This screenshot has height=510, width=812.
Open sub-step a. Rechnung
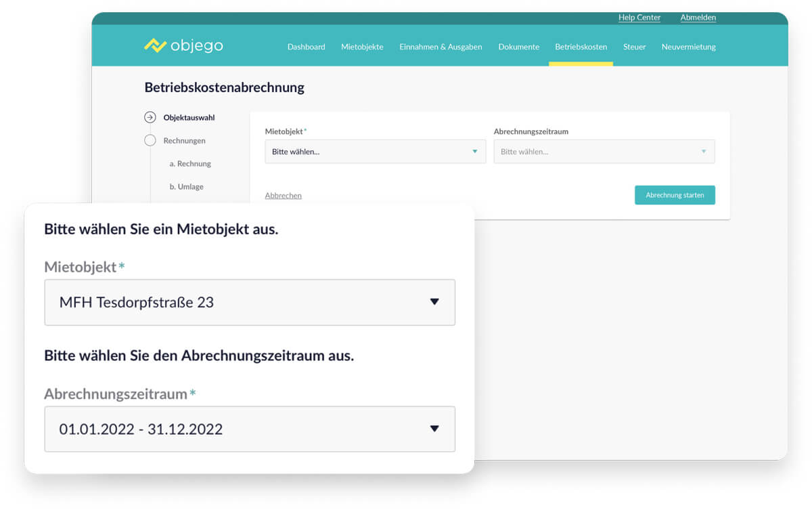click(x=190, y=163)
